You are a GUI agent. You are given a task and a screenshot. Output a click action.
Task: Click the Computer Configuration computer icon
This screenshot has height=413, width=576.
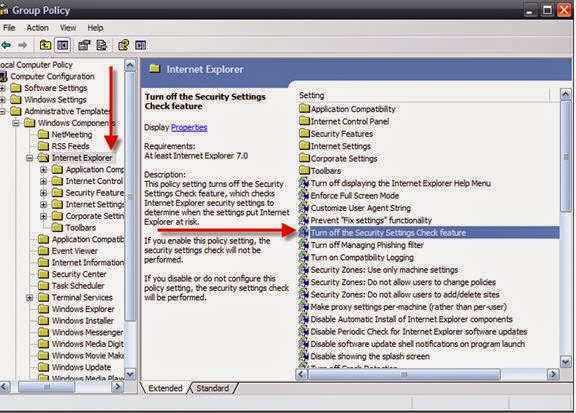click(x=3, y=76)
